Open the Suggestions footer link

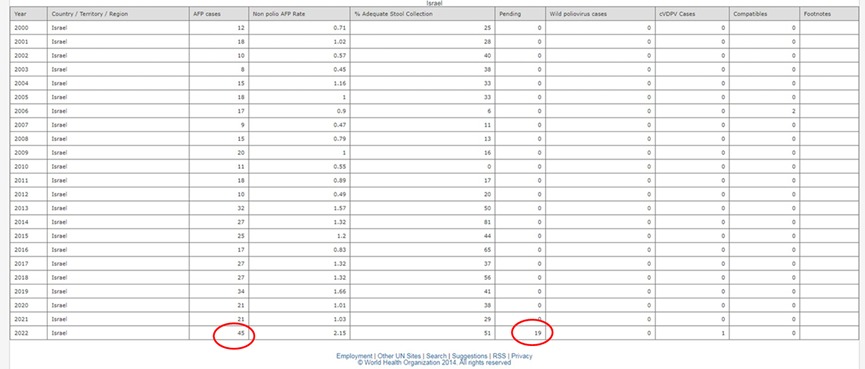coord(469,356)
